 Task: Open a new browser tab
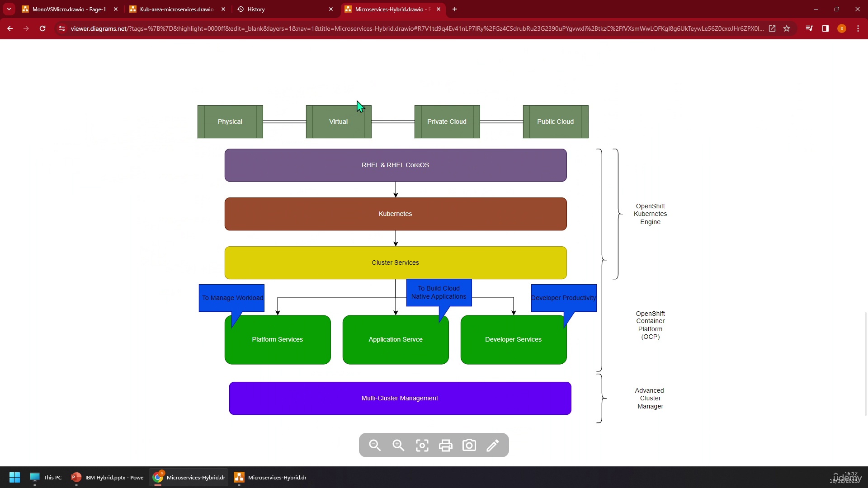click(x=455, y=9)
